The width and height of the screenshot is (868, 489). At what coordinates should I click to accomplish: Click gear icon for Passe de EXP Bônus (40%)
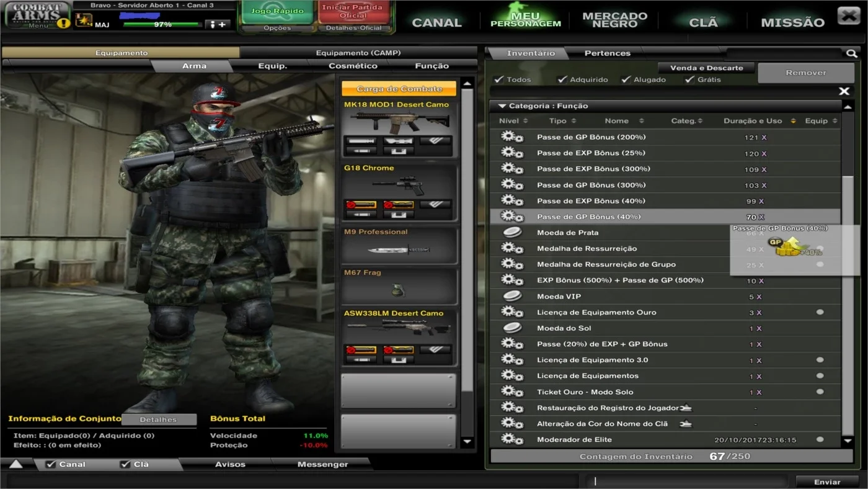pyautogui.click(x=512, y=201)
